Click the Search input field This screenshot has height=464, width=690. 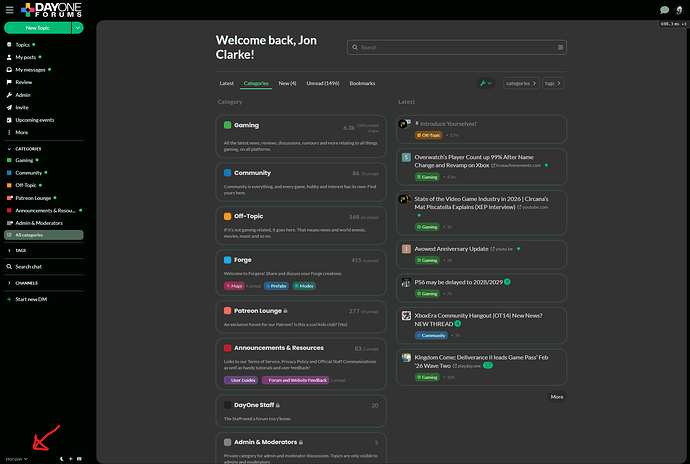[457, 47]
